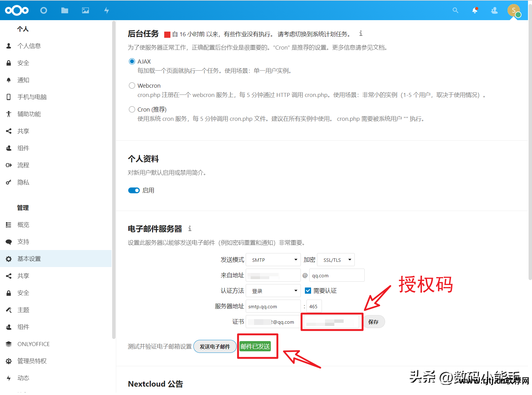532x395 pixels.
Task: Click info icon next to 后台任务 warning
Action: 361,33
